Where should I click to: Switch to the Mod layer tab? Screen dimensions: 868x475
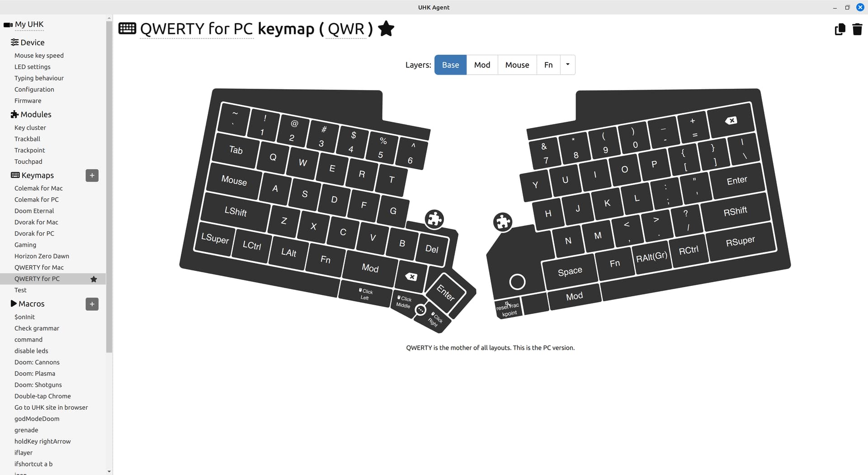point(482,65)
